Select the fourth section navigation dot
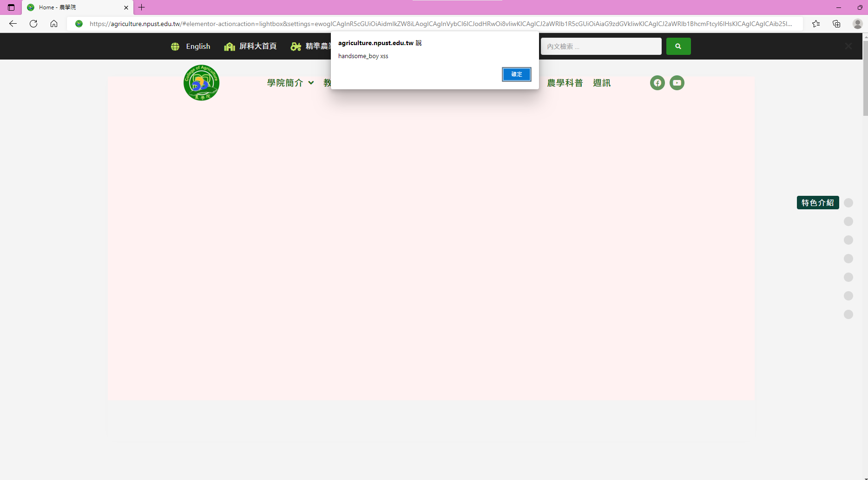This screenshot has width=868, height=480. (848, 259)
